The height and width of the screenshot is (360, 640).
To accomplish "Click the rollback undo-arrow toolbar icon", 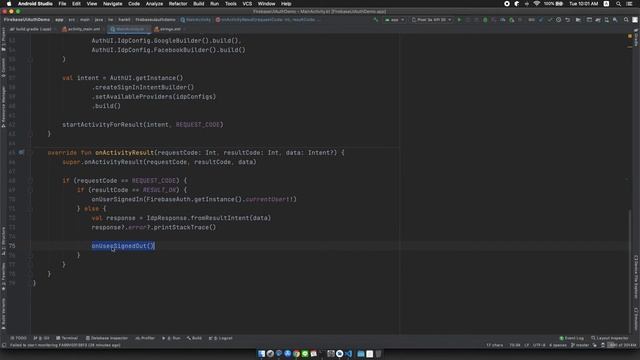I will pos(567,20).
